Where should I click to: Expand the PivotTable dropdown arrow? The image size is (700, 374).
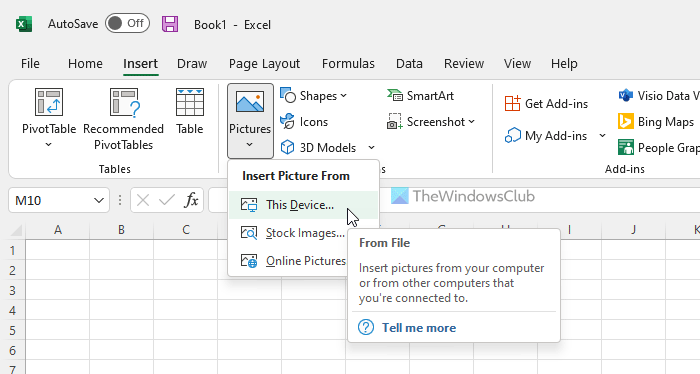coord(49,145)
